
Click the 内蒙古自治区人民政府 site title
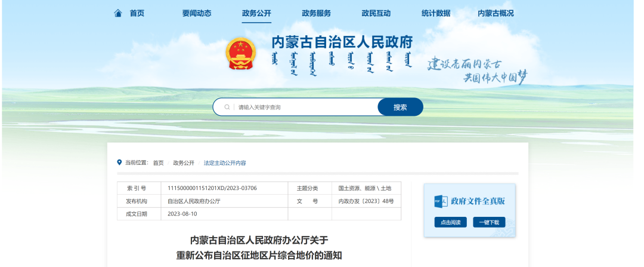point(342,42)
